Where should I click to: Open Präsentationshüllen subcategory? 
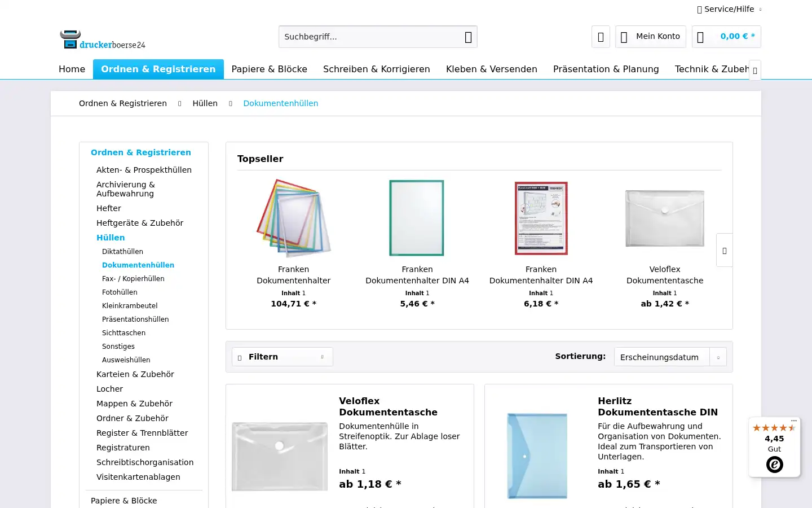point(135,319)
